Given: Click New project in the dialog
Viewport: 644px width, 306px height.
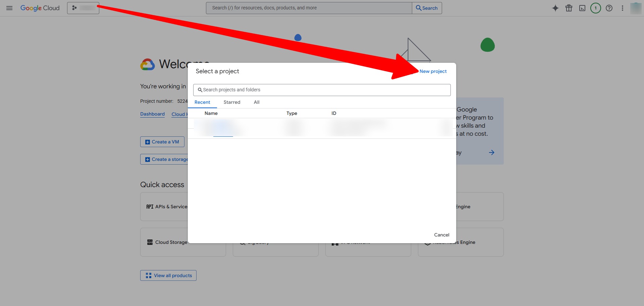Looking at the screenshot, I should click(433, 71).
